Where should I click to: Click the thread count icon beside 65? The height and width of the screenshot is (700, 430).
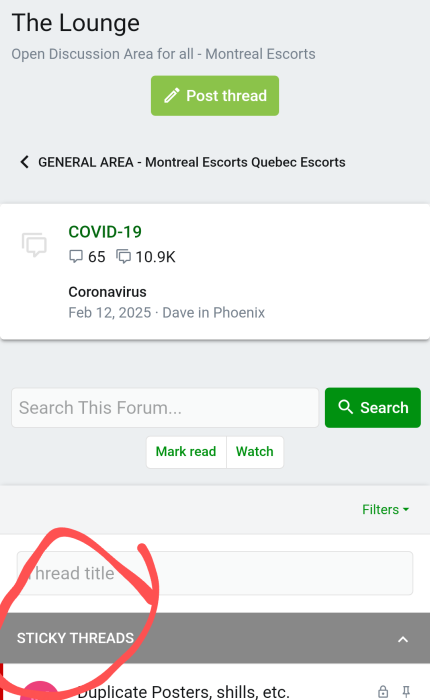click(x=76, y=257)
